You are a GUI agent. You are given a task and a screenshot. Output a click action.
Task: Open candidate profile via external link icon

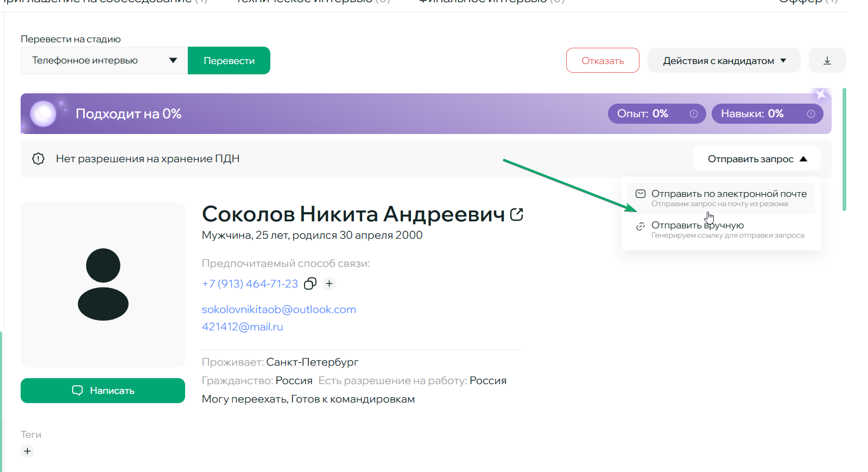point(517,215)
